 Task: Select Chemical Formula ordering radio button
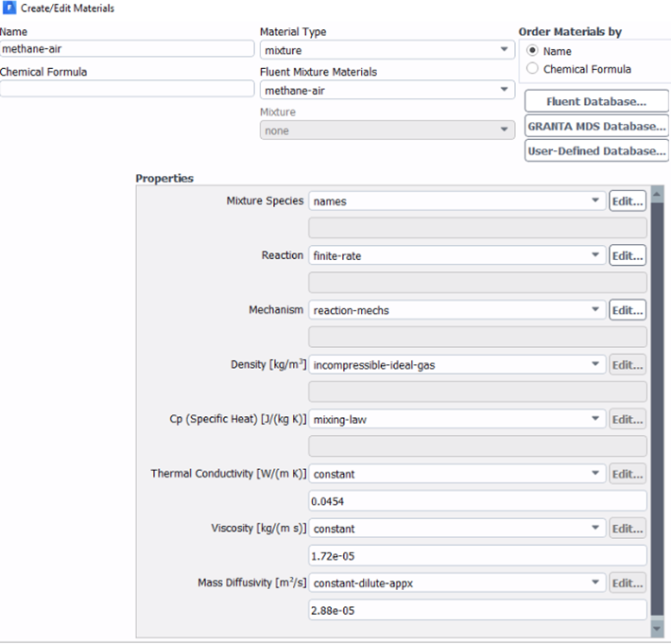(532, 68)
